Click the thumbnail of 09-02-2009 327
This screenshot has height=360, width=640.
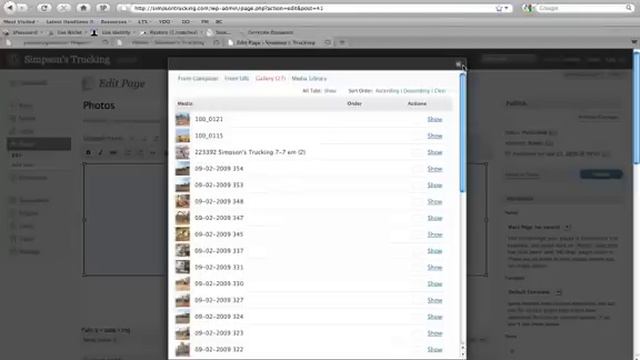pyautogui.click(x=182, y=300)
